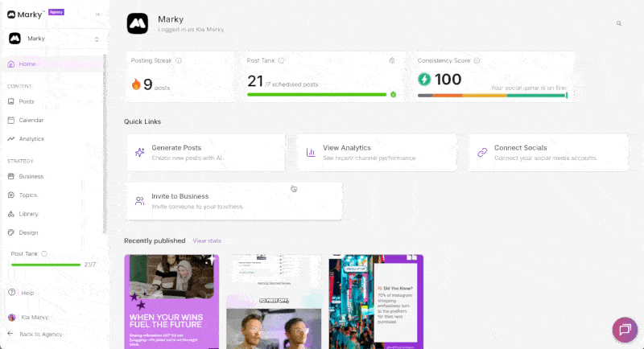Screen dimensions: 644x349
Task: Open the Calendar sidebar item
Action: click(31, 120)
